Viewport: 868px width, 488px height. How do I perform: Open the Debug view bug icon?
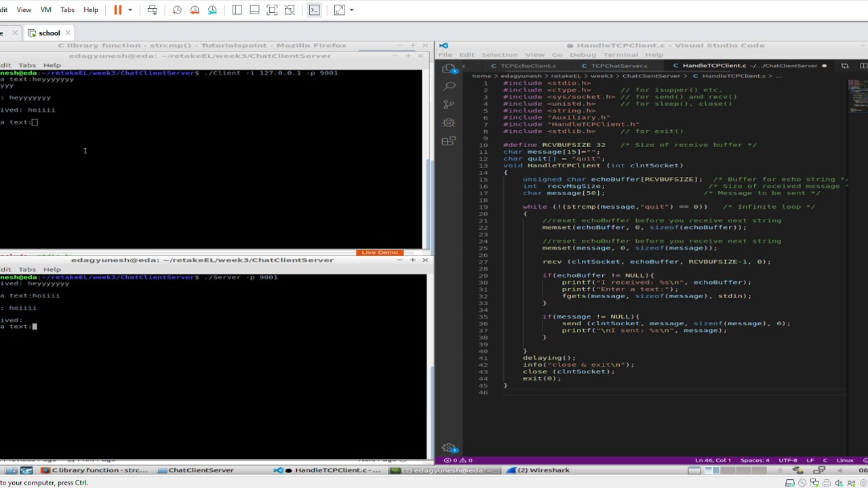coord(448,123)
